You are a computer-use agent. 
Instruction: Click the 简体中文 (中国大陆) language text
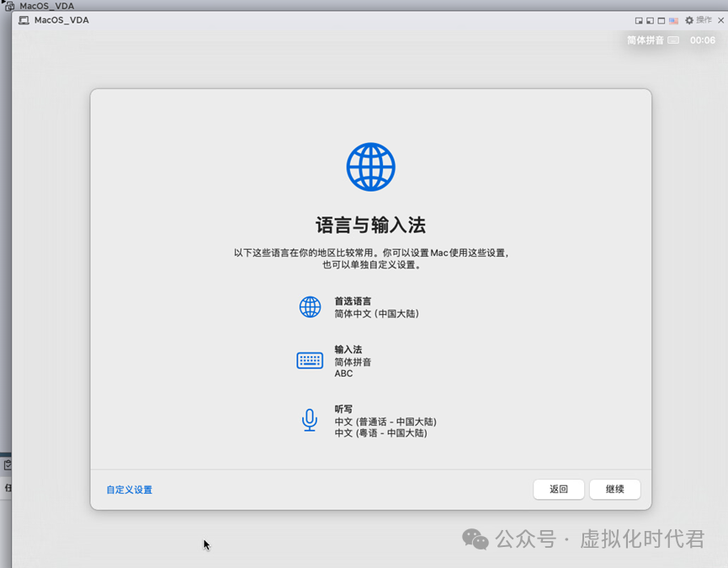pos(376,314)
